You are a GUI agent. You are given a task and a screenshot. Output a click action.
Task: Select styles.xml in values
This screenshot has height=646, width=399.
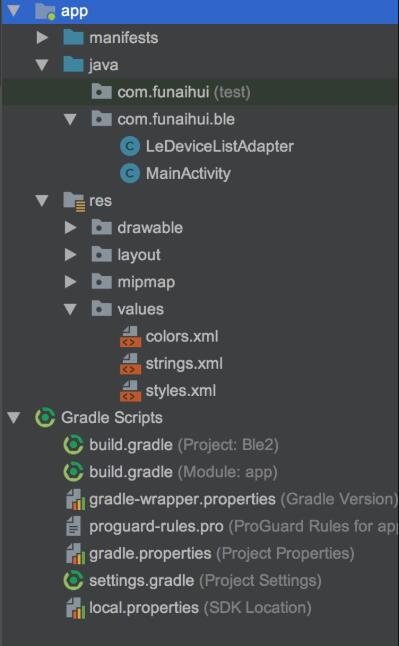click(x=181, y=391)
